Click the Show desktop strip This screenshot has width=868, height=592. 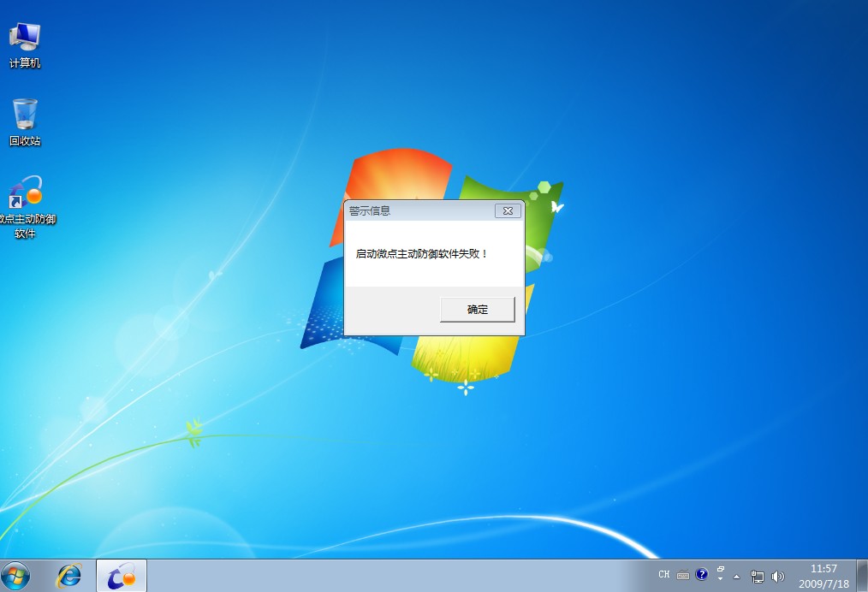[x=862, y=576]
